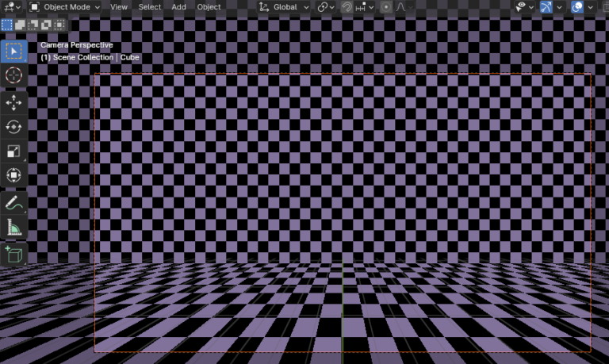This screenshot has height=364, width=609.
Task: Expand Global transform orientation dropdown
Action: (x=285, y=7)
